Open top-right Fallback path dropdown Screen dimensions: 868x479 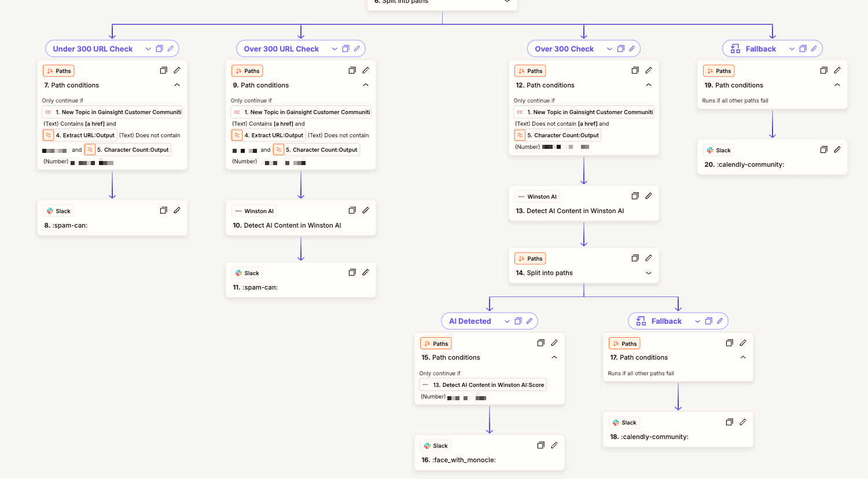792,49
